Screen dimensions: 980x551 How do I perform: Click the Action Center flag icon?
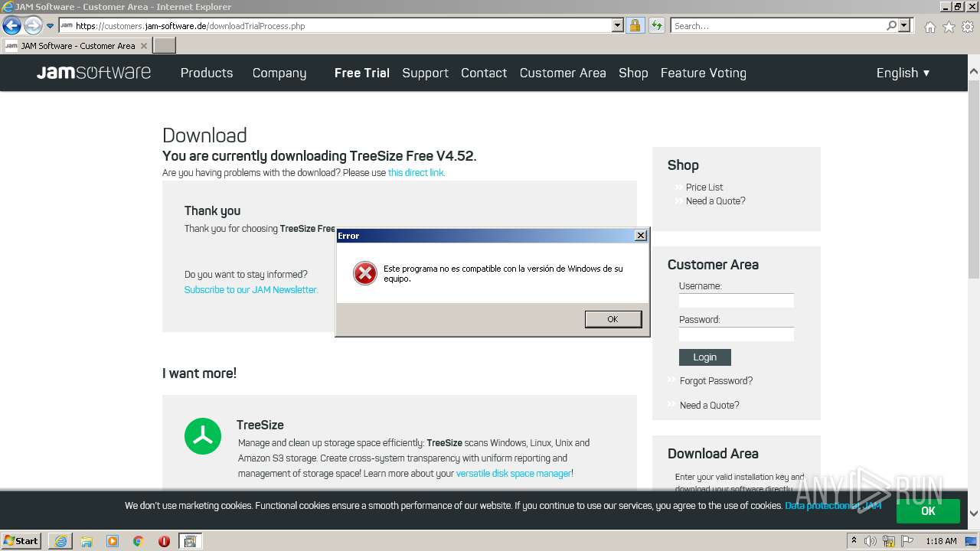click(907, 541)
